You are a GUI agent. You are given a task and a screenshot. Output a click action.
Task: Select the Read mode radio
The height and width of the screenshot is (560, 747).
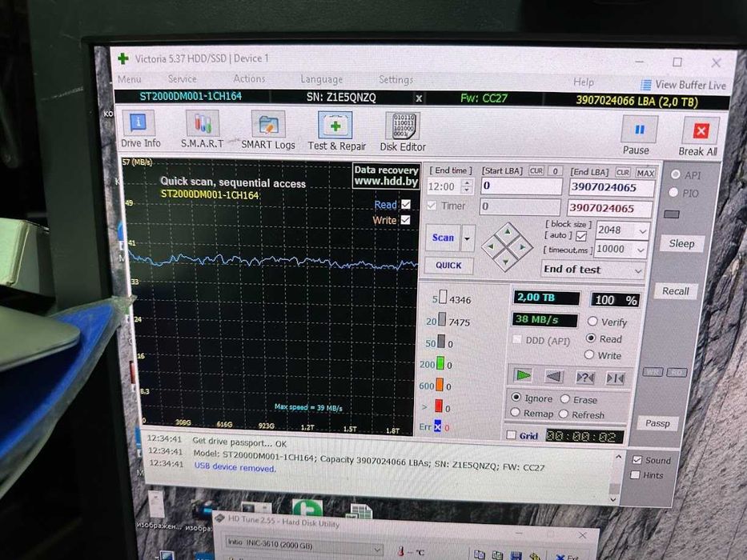(591, 338)
